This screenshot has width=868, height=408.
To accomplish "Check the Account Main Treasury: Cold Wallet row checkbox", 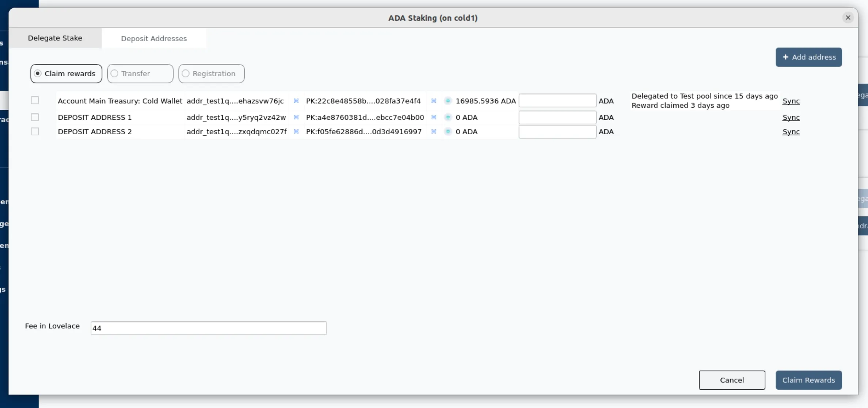I will (x=35, y=100).
